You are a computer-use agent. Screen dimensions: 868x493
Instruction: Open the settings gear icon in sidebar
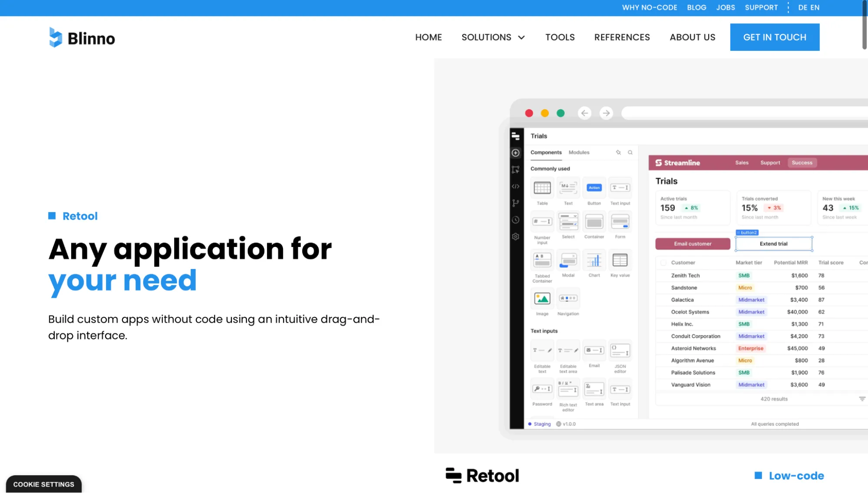515,237
